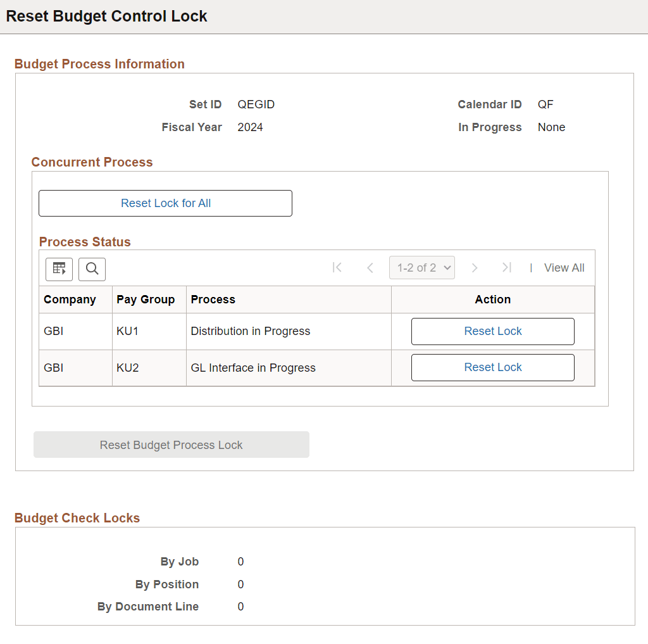Image resolution: width=648 pixels, height=644 pixels.
Task: Select the 'GL Interface in Progress' cell
Action: coord(252,367)
